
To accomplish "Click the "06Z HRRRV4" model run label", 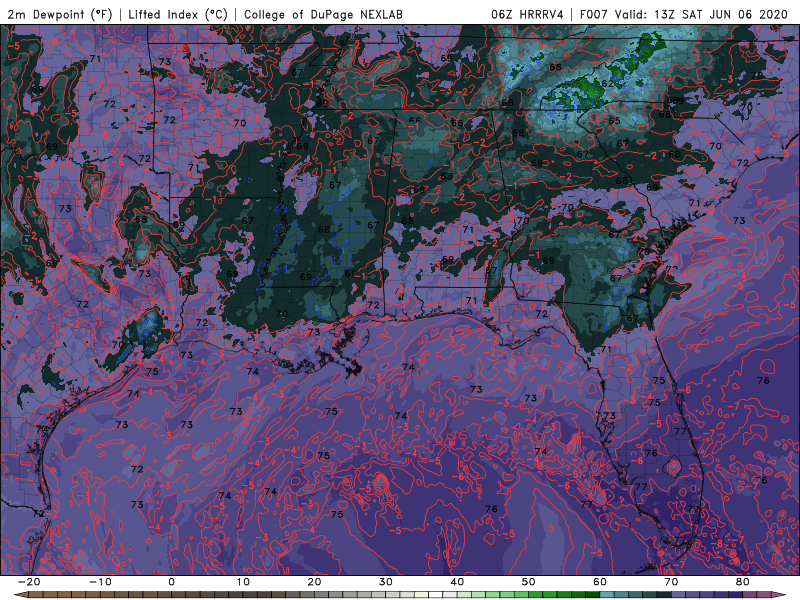I will [527, 14].
